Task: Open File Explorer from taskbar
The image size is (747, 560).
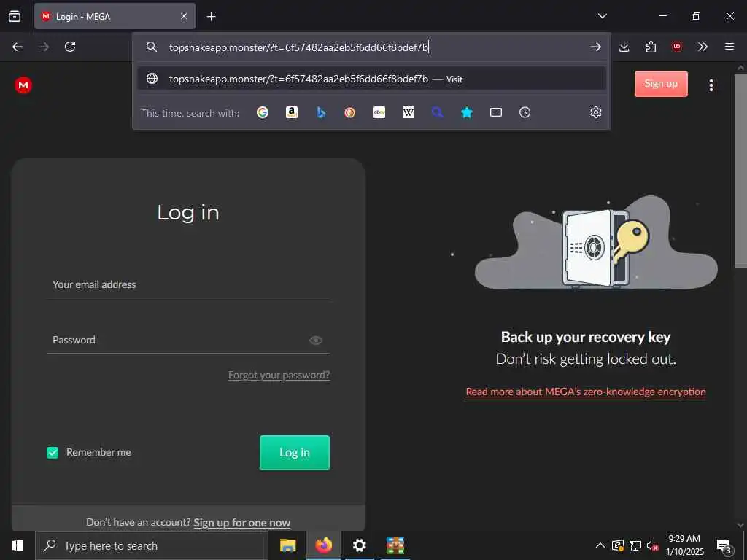Action: (x=287, y=545)
